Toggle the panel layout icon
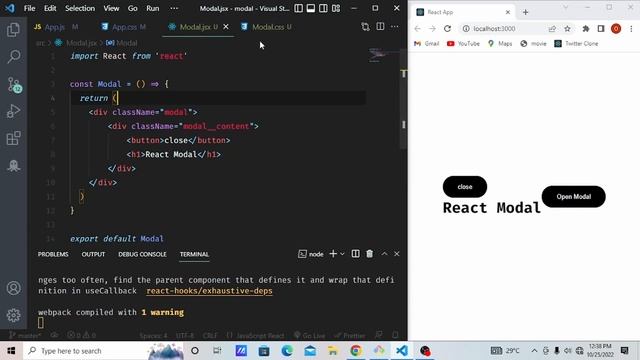The height and width of the screenshot is (360, 640). click(x=311, y=8)
